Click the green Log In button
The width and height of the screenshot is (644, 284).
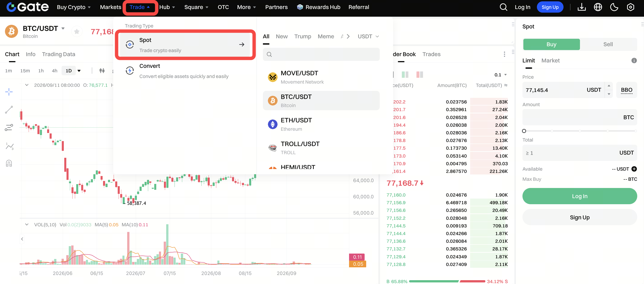pos(580,196)
